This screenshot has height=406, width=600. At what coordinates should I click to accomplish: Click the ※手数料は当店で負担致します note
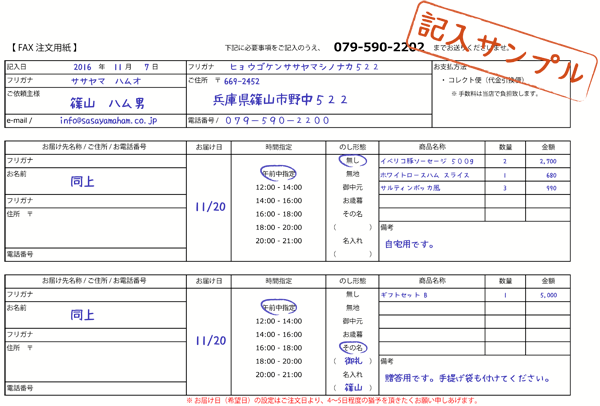[x=495, y=93]
